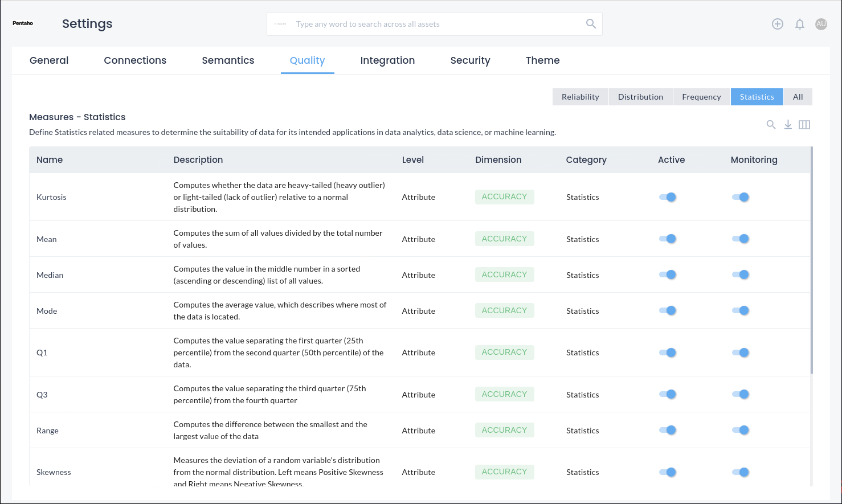Viewport: 842px width, 504px height.
Task: Show Reliability measures
Action: click(580, 97)
